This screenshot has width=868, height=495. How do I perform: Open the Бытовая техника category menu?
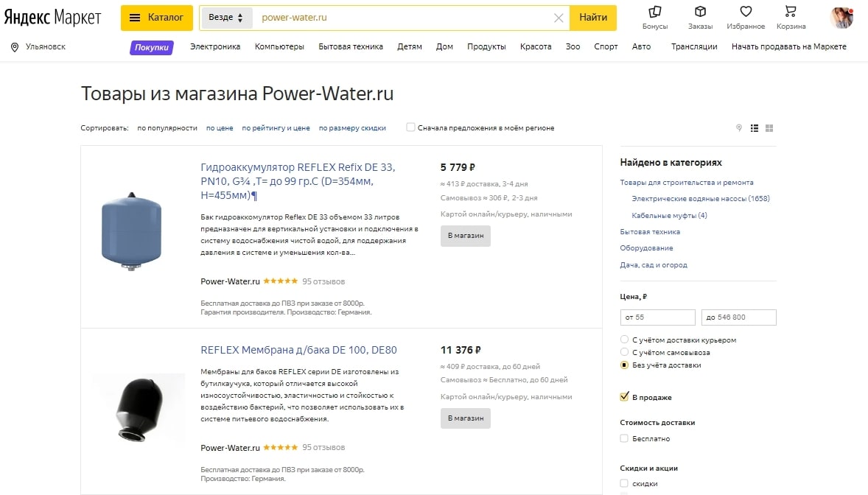tap(351, 46)
